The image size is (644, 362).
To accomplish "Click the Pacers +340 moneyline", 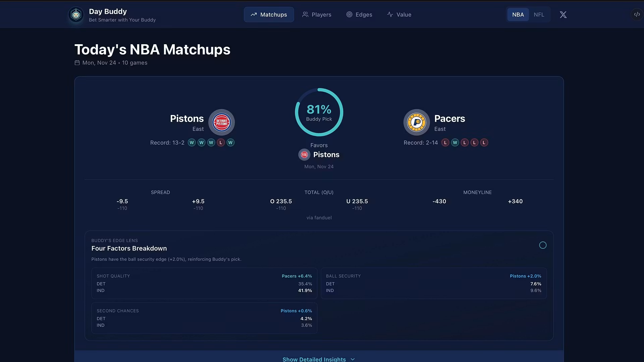I will 515,201.
